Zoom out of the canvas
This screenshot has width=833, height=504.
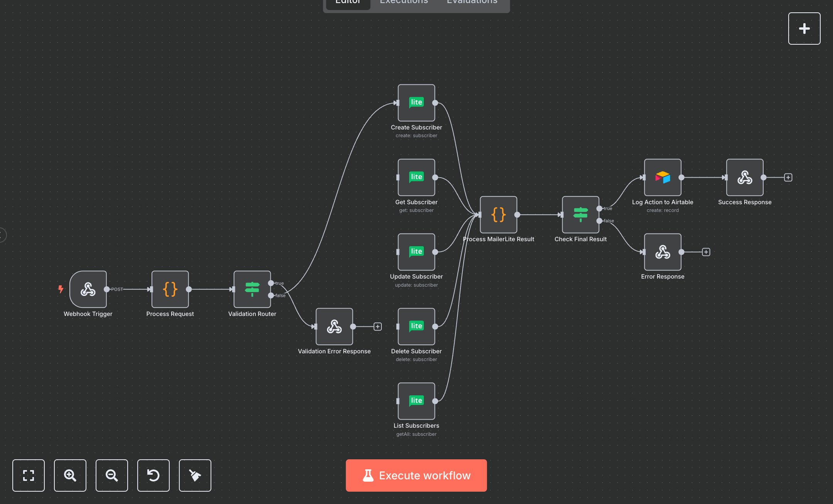111,475
